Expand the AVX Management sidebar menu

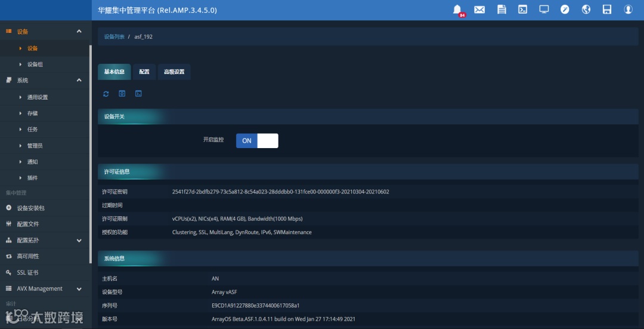pos(79,289)
